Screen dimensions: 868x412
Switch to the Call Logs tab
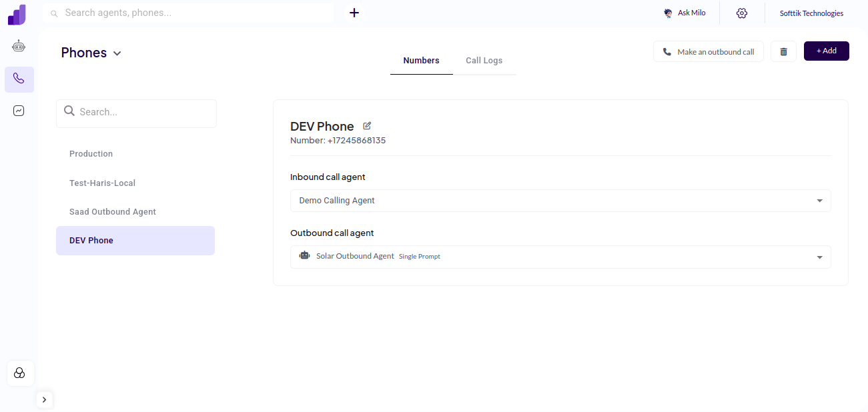tap(484, 61)
